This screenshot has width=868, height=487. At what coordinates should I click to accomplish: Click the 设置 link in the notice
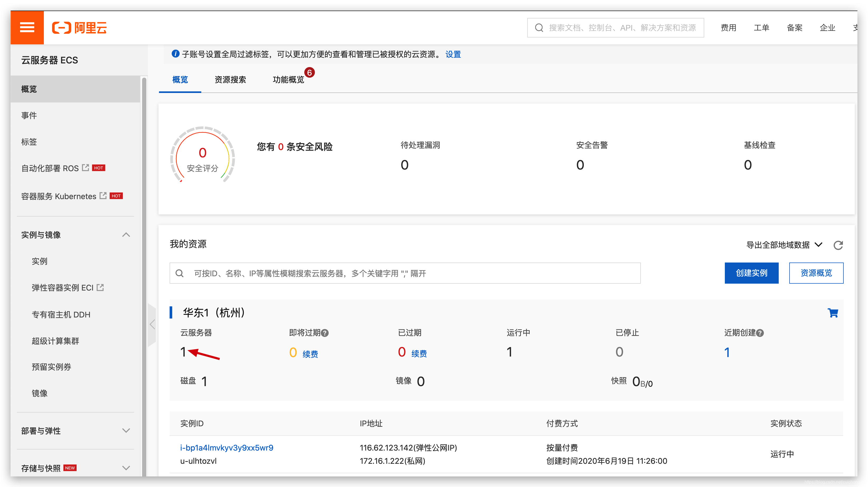[x=453, y=54]
